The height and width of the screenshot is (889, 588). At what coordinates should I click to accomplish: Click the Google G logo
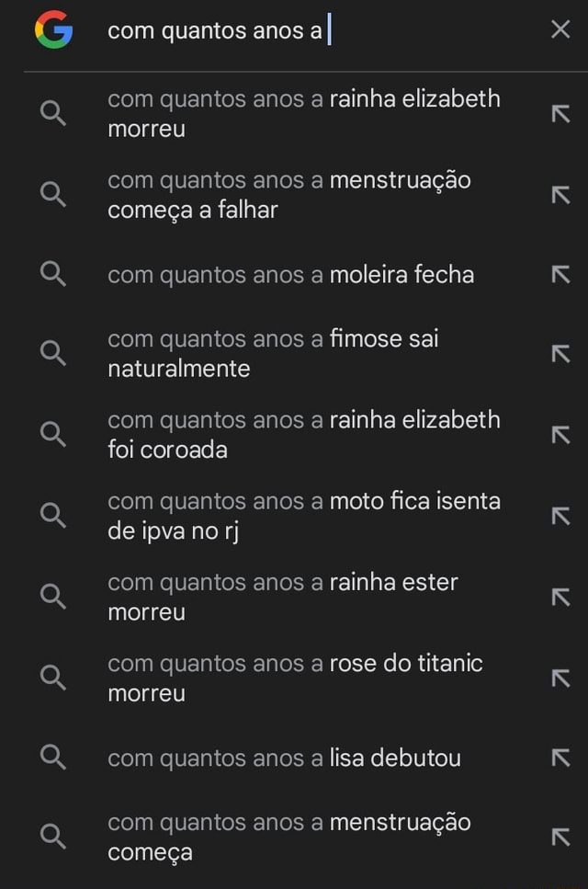(x=53, y=28)
